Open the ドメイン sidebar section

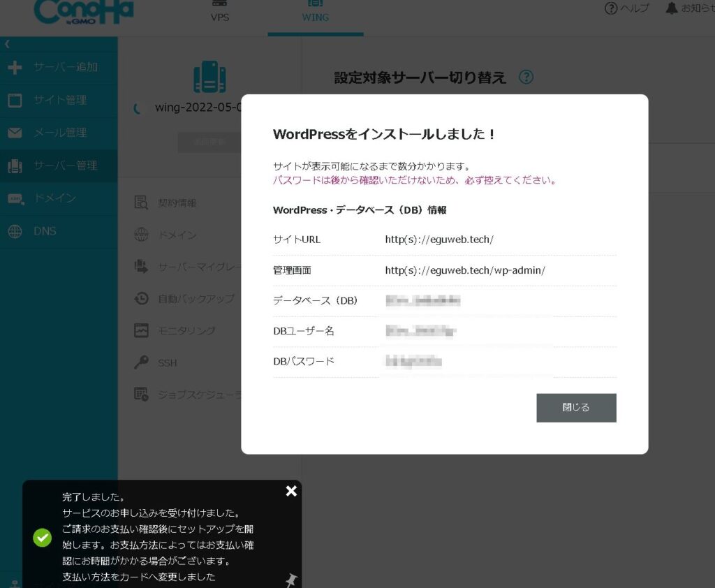tap(54, 198)
